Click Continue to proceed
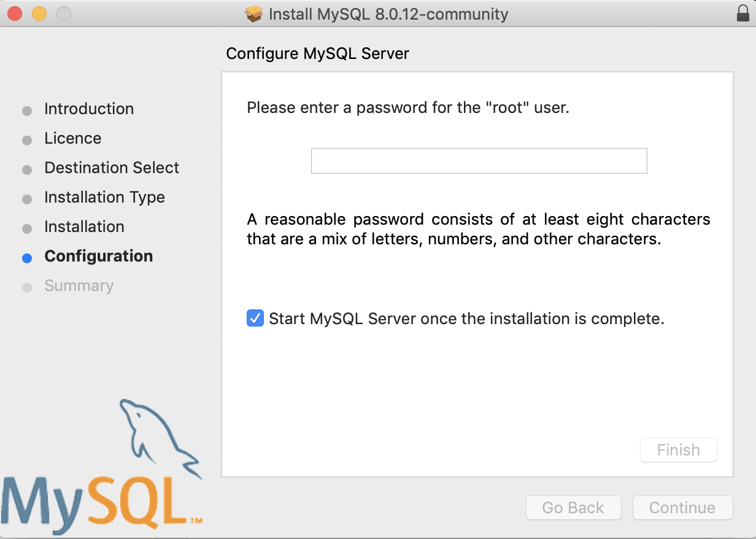The width and height of the screenshot is (756, 539). point(682,508)
